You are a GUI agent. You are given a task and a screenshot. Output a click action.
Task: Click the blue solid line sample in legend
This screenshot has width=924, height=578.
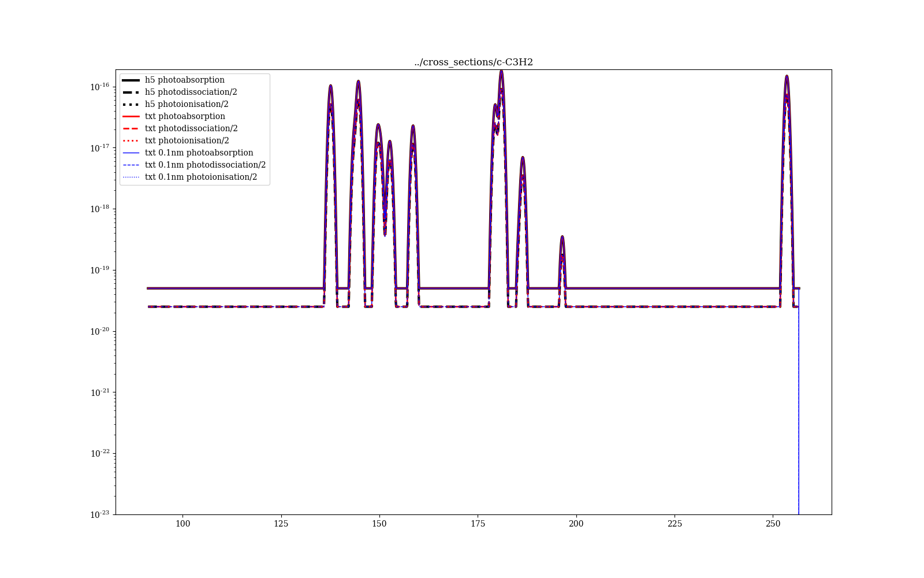pos(132,153)
